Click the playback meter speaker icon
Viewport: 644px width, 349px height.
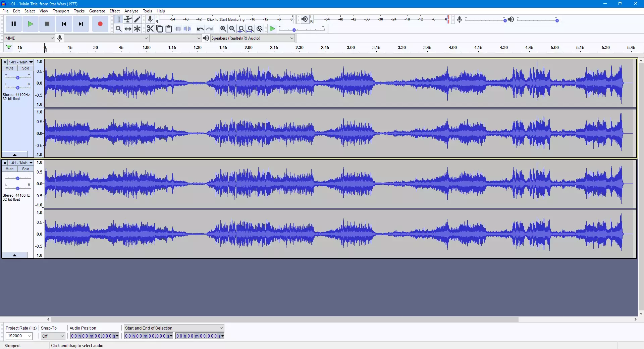304,19
